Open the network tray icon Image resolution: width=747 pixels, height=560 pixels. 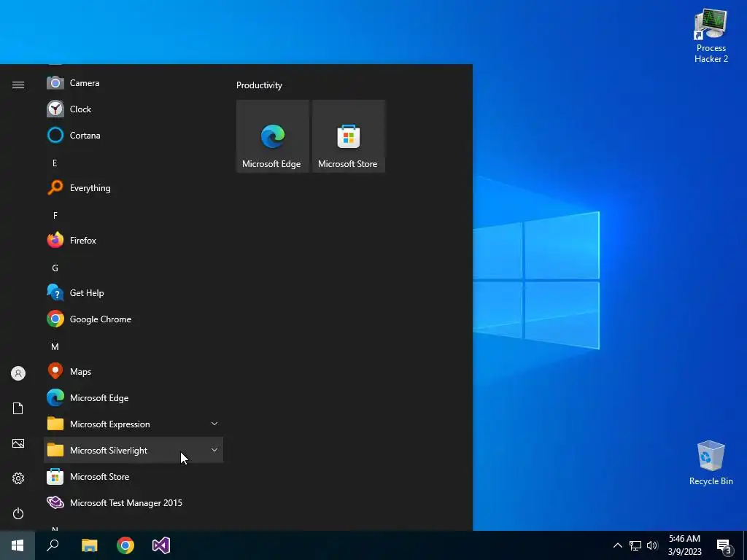click(635, 545)
